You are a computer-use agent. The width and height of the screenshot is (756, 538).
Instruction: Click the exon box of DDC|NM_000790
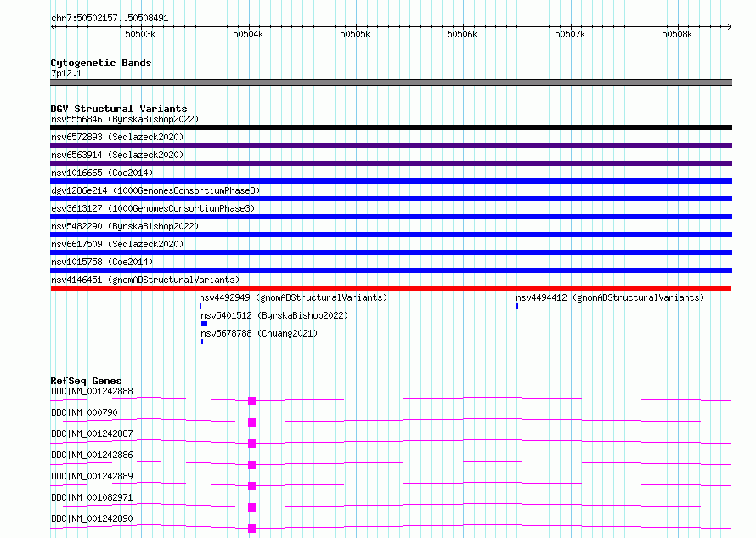251,422
